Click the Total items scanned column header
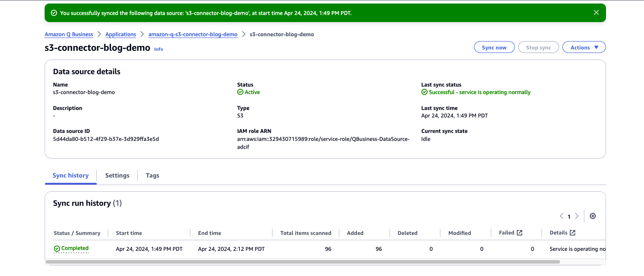The image size is (644, 276). point(306,233)
